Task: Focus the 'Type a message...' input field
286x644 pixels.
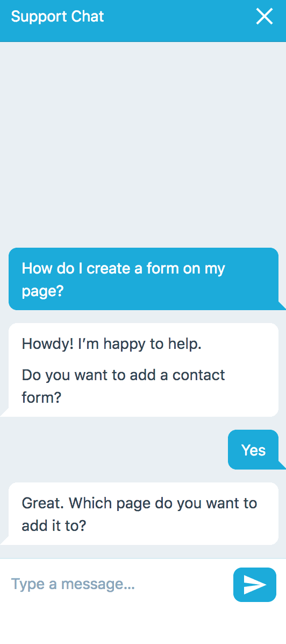Action: coord(117,584)
